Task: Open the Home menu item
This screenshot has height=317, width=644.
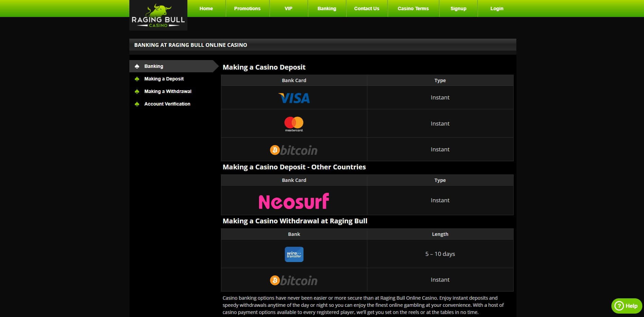Action: tap(206, 8)
